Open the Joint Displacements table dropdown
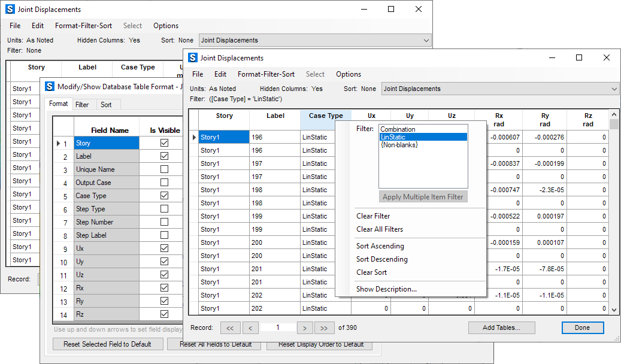 (614, 89)
